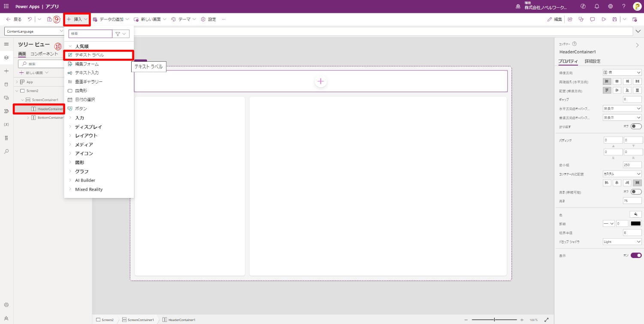Open Tree view layers icon in left rail

[6, 57]
